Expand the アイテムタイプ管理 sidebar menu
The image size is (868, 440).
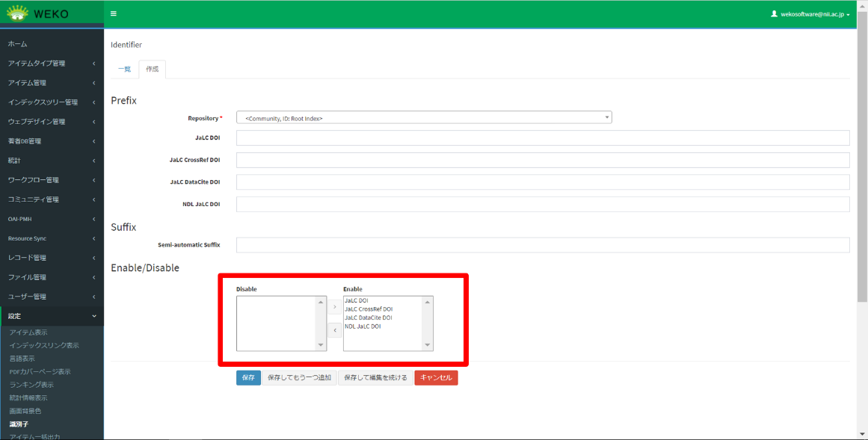(51, 63)
